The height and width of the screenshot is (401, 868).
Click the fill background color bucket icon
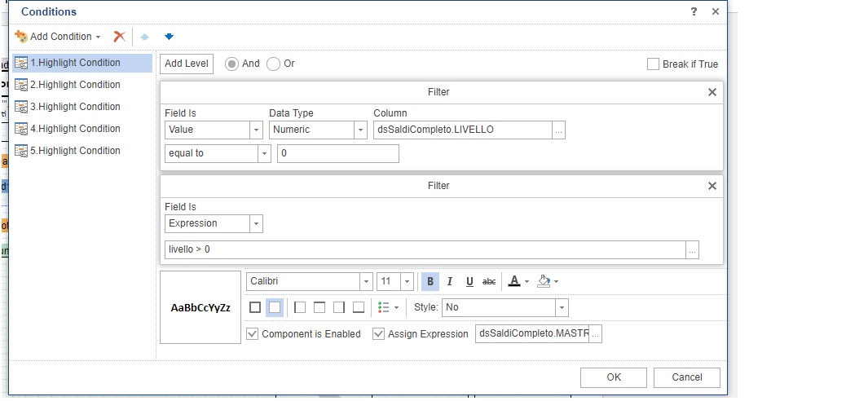[544, 281]
